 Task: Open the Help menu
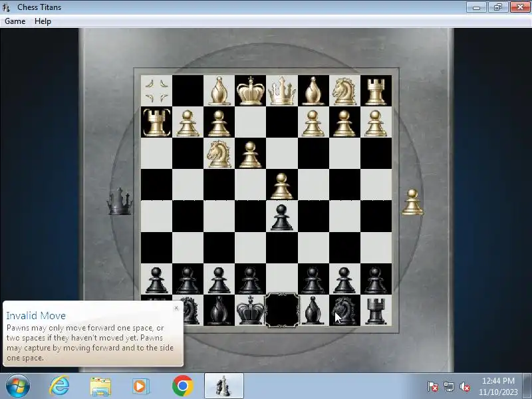click(43, 21)
